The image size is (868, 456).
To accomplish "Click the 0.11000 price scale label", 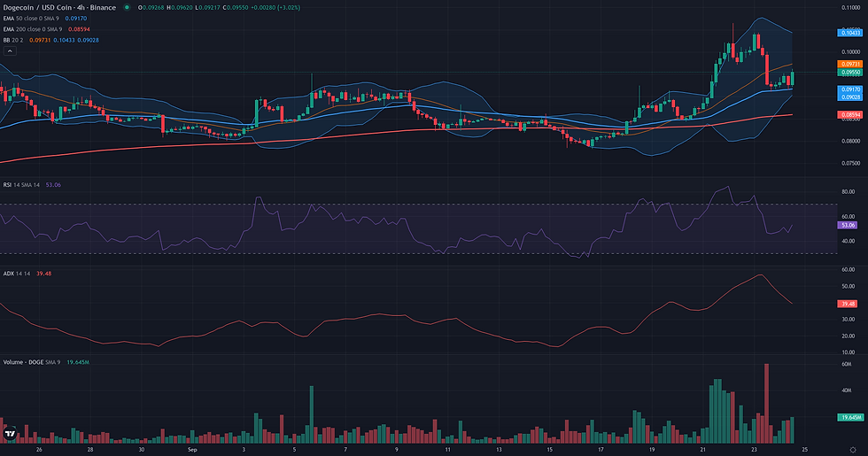I will [x=850, y=8].
